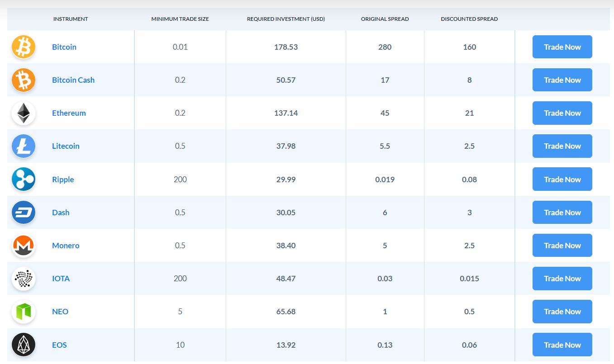Click Trade Now for NEO
The width and height of the screenshot is (614, 364).
click(562, 312)
